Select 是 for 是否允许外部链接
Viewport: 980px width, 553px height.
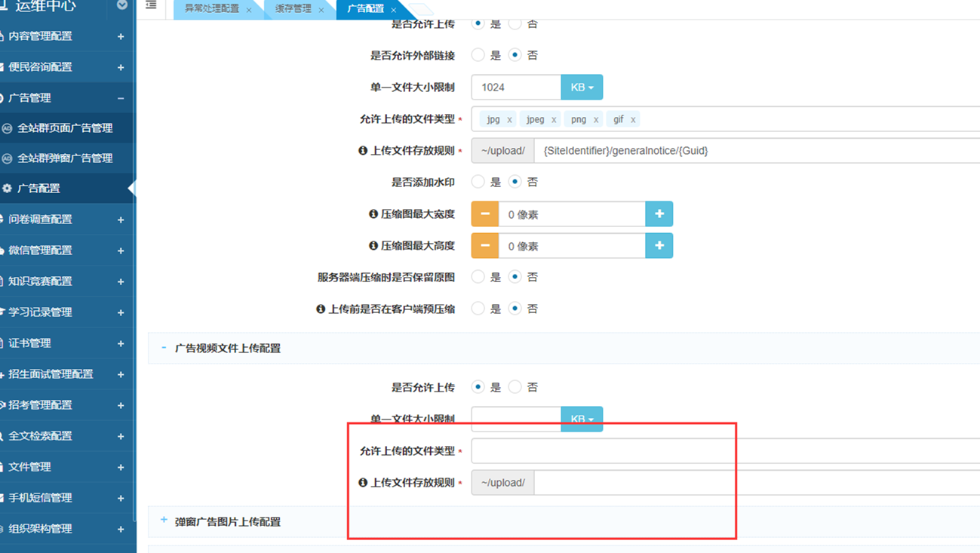pos(478,55)
